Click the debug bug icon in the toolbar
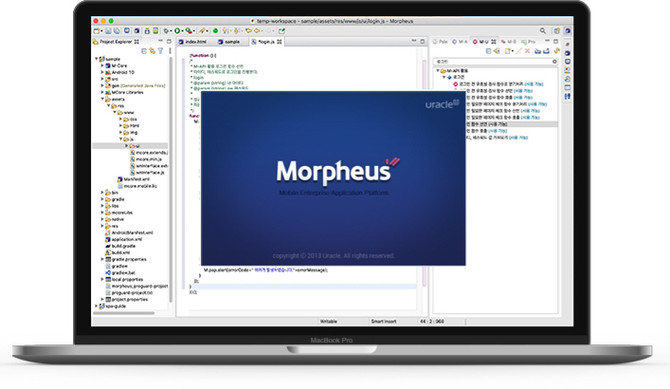Viewport: 670px width, 389px height. (166, 31)
